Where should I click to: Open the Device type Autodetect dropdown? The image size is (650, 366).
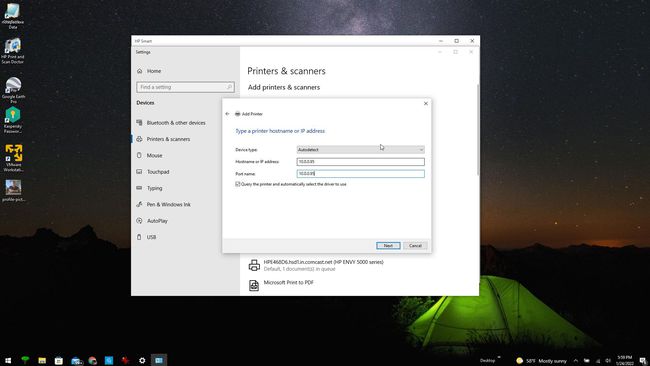tap(360, 150)
